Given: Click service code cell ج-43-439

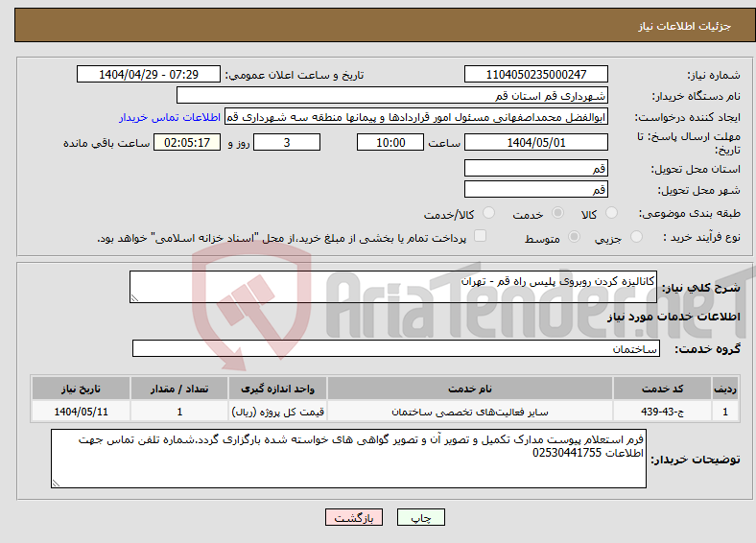Looking at the screenshot, I should [663, 412].
